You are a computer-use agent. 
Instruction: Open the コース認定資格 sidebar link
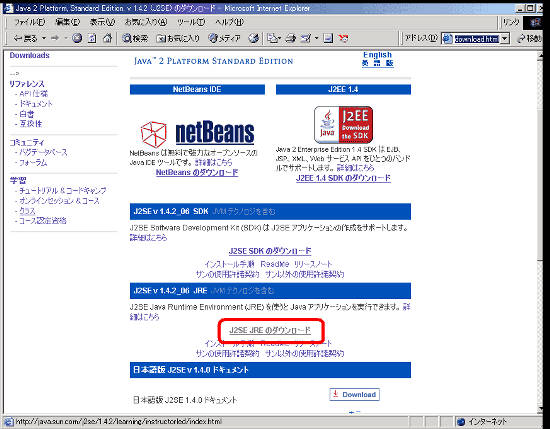[43, 220]
